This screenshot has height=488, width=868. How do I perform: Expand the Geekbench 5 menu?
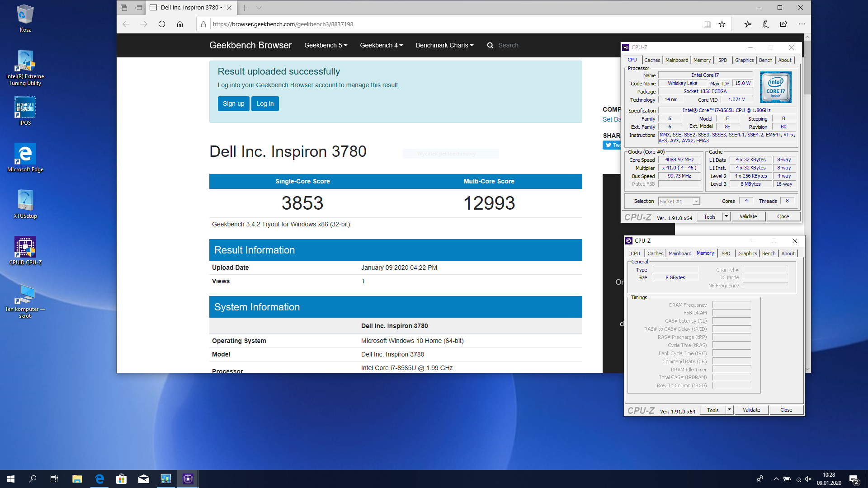pyautogui.click(x=325, y=45)
